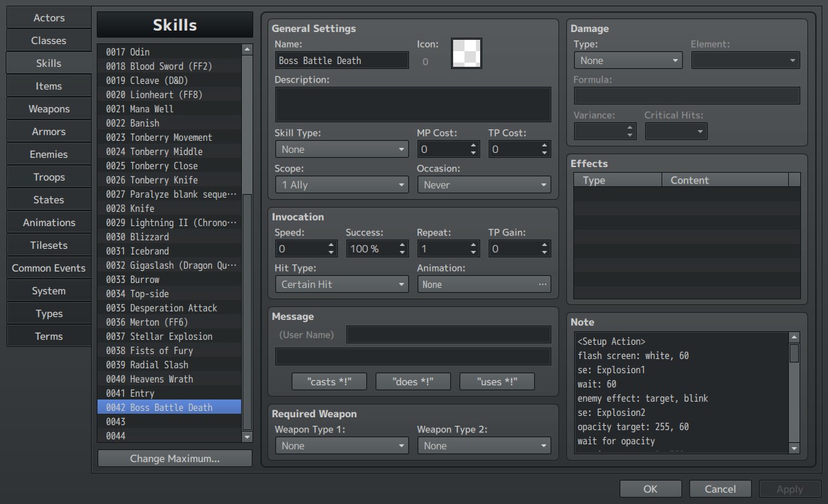Open the Damage Type dropdown
The width and height of the screenshot is (828, 504).
click(x=628, y=60)
